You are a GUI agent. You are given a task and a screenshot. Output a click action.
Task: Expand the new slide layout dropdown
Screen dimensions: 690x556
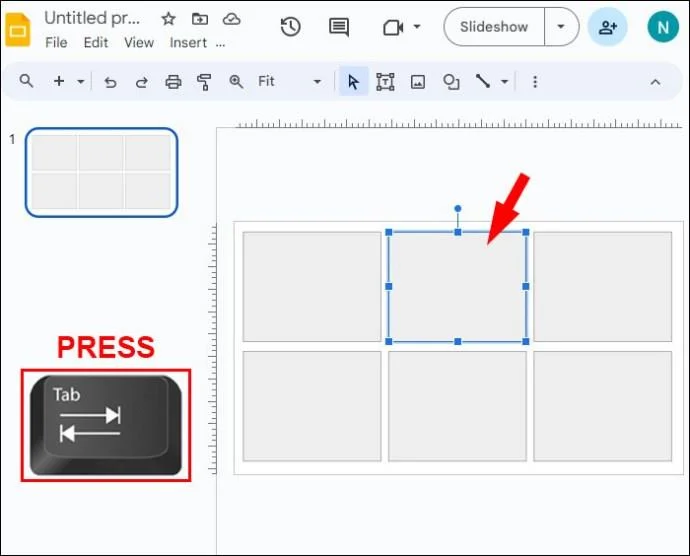tap(81, 81)
